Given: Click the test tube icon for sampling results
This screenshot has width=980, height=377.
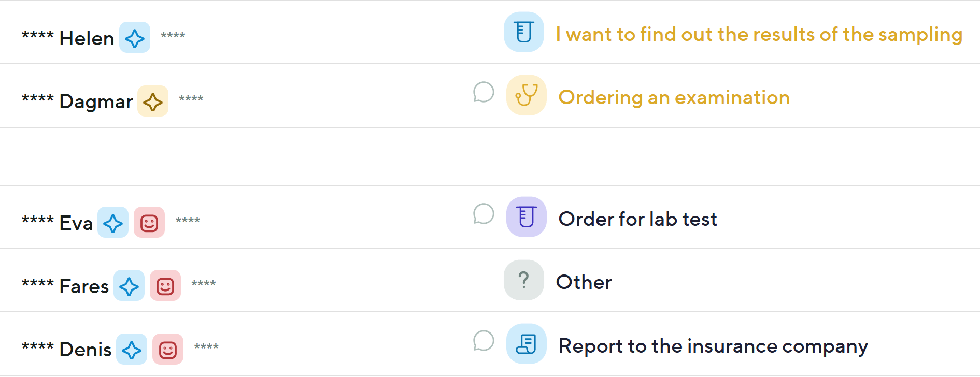Looking at the screenshot, I should point(524,32).
